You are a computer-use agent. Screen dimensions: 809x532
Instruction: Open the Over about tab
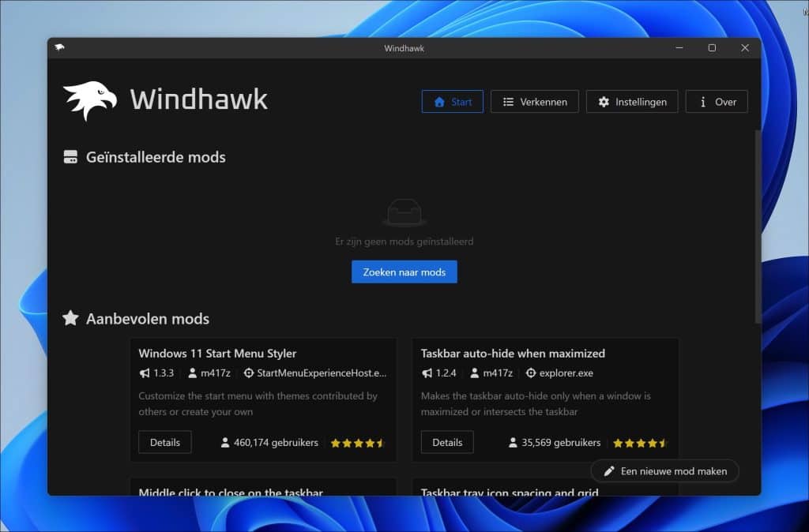point(716,102)
